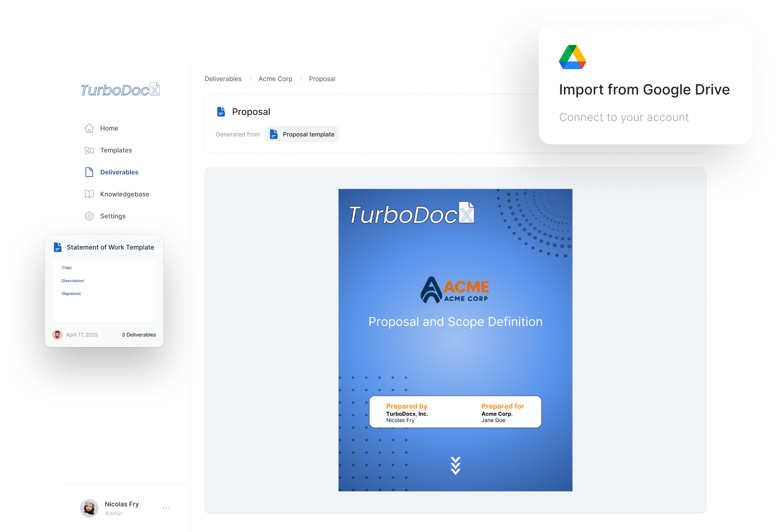Screen dimensions: 781x532
Task: Open Templates in the sidebar
Action: click(116, 150)
